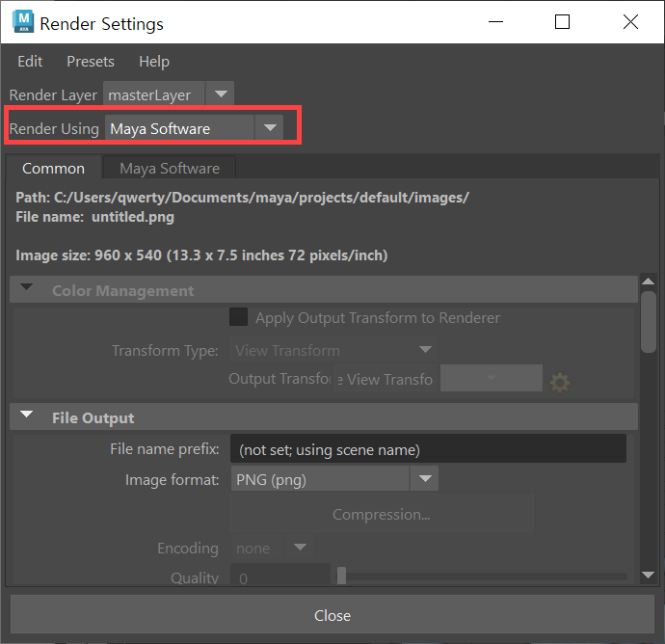Collapse the Color Management section
The image size is (665, 644).
pyautogui.click(x=27, y=287)
